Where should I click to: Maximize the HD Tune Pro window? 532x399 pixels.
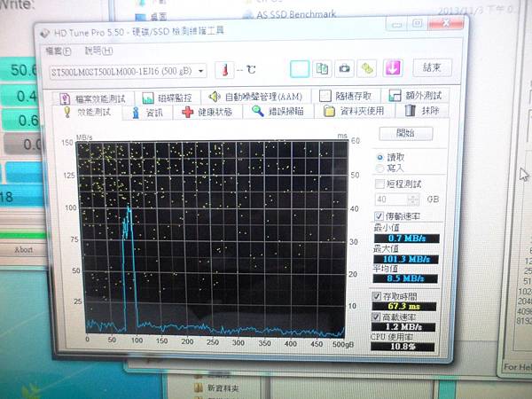(x=417, y=24)
